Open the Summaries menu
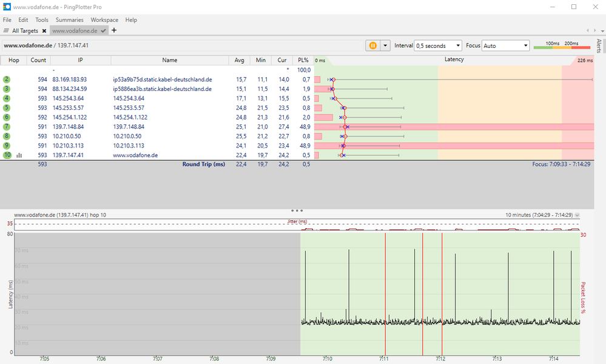 click(x=69, y=20)
